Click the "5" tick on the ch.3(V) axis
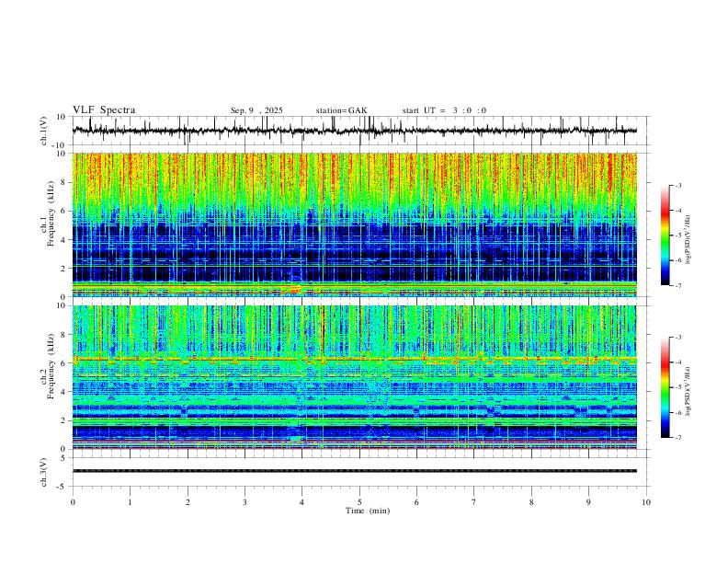 point(64,458)
